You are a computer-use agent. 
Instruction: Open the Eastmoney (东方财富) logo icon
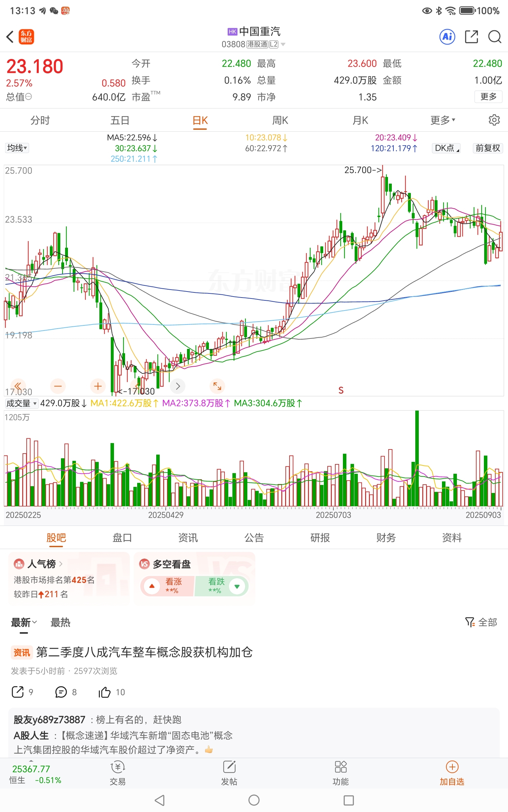click(26, 36)
